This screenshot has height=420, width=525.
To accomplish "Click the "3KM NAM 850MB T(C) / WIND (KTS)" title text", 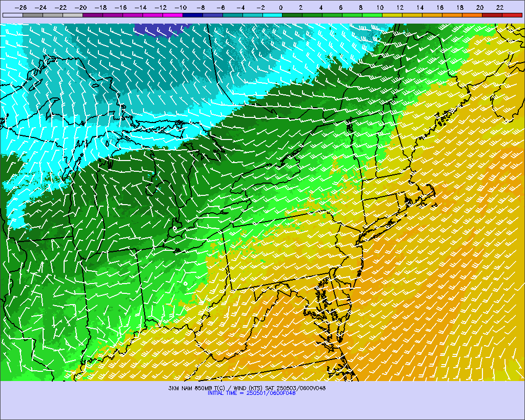I will 216,388.
